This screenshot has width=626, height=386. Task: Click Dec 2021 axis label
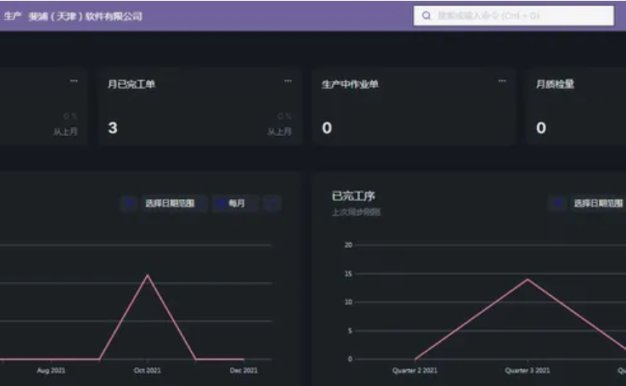tap(244, 370)
